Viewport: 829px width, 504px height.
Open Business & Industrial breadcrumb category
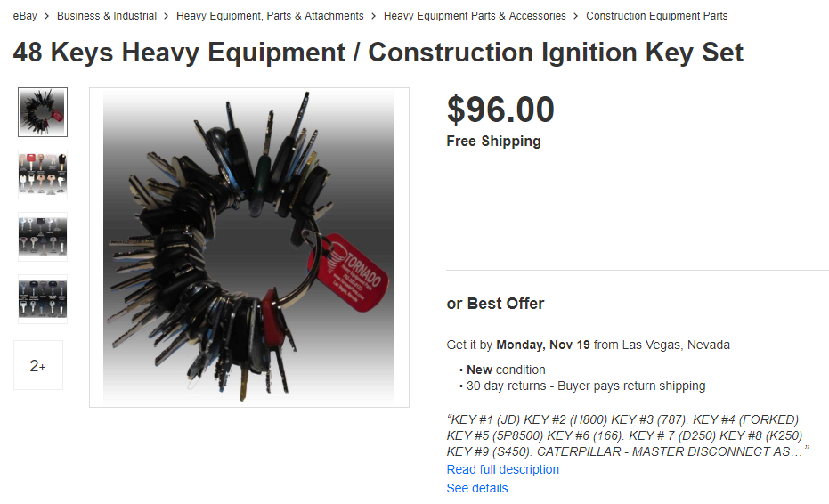pos(107,16)
